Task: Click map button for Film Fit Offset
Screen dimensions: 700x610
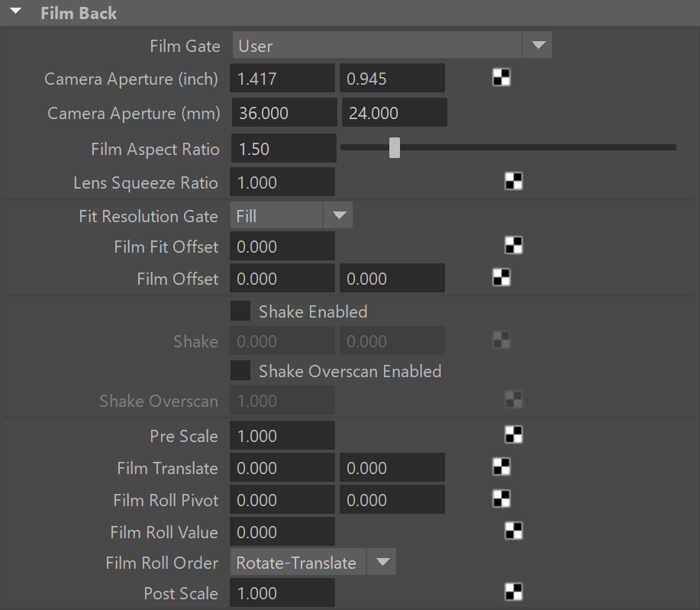Action: (x=514, y=246)
